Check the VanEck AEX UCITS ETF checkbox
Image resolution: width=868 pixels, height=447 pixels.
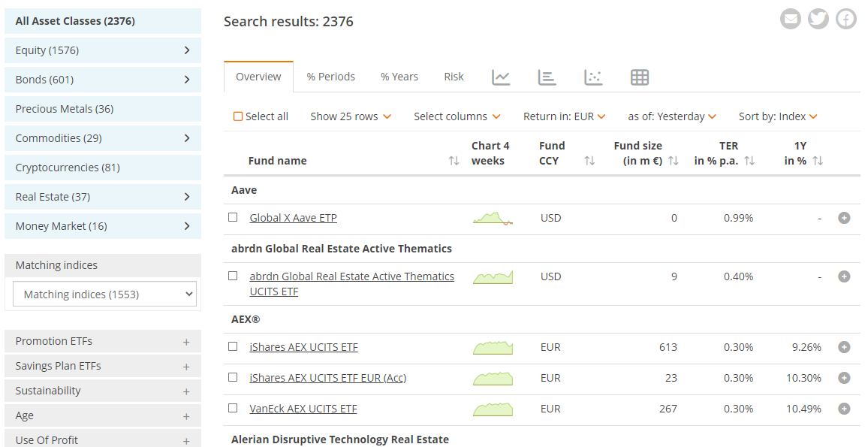[233, 408]
